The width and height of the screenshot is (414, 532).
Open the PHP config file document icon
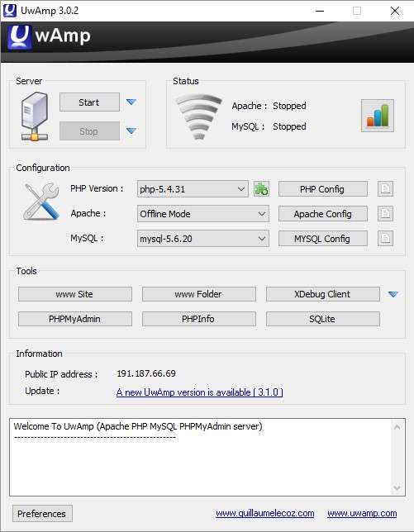385,188
